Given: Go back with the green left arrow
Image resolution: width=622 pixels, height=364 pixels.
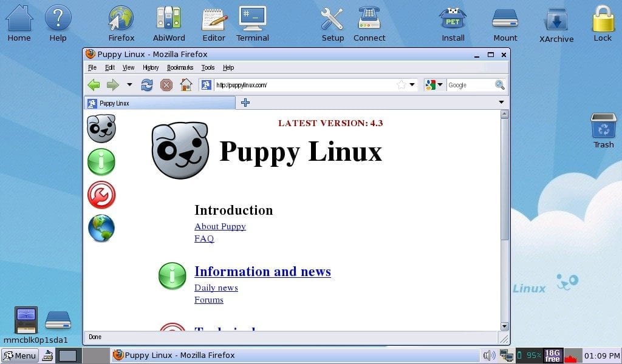Looking at the screenshot, I should coord(94,85).
